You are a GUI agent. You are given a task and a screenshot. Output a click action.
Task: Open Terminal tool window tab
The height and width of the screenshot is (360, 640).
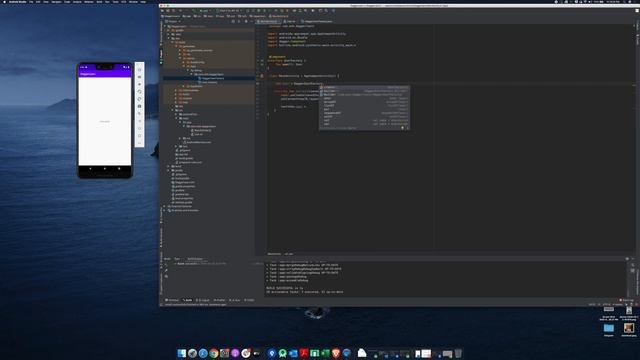(x=172, y=300)
